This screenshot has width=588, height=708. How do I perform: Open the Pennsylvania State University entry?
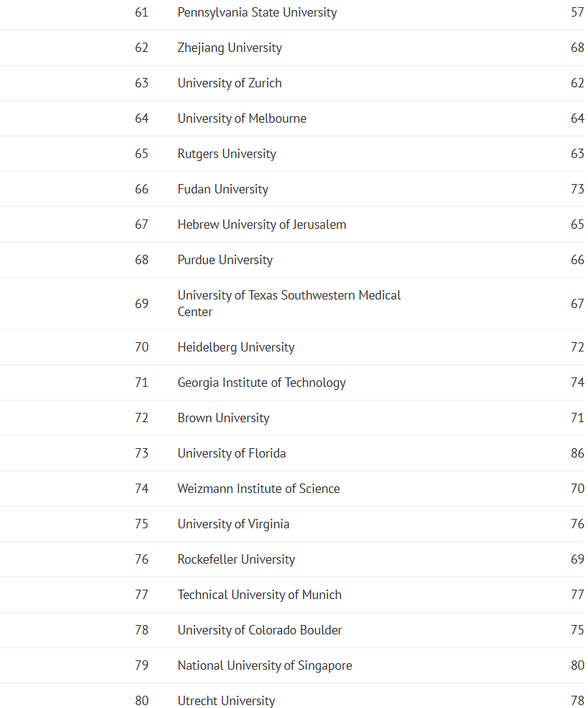(258, 13)
